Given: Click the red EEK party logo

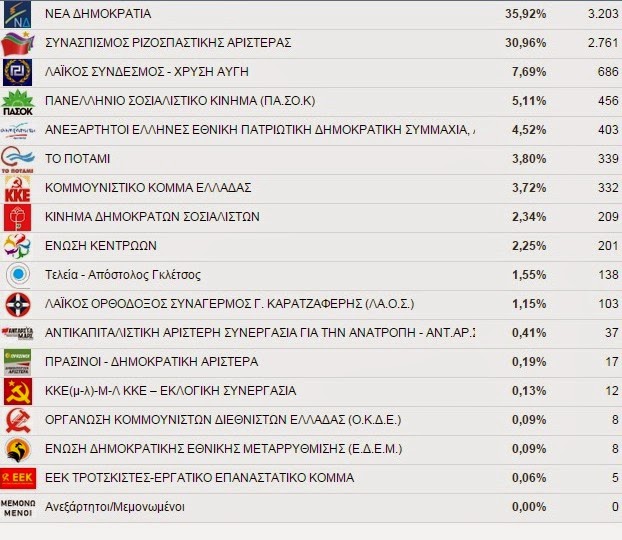Looking at the screenshot, I should 18,478.
